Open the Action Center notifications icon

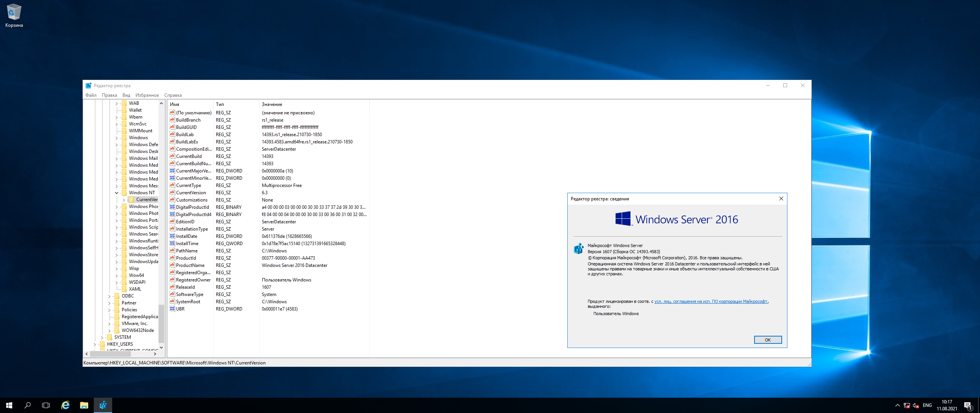968,405
